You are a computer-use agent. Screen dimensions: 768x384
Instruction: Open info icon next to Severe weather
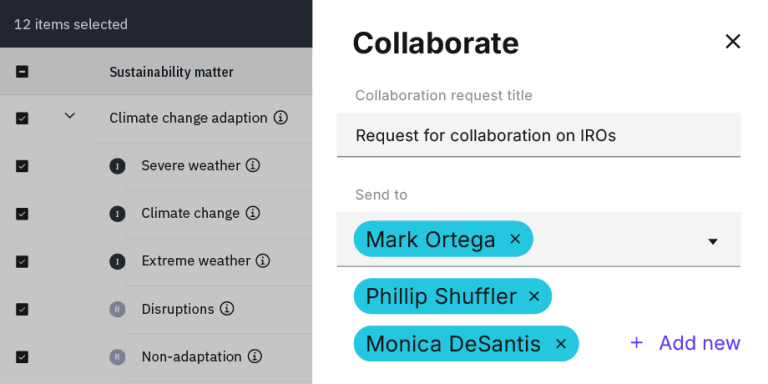pos(253,166)
